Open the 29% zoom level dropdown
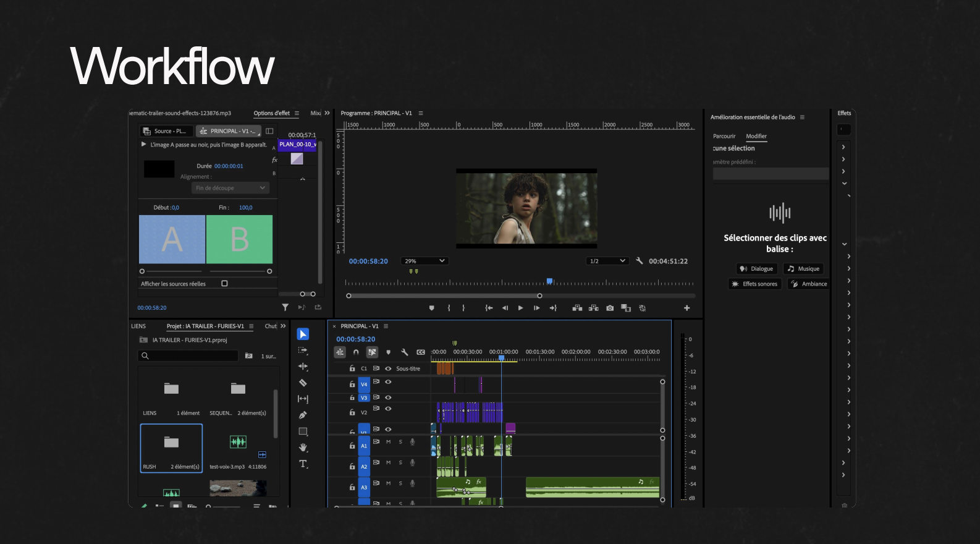Screen dimensions: 980x544 point(424,261)
